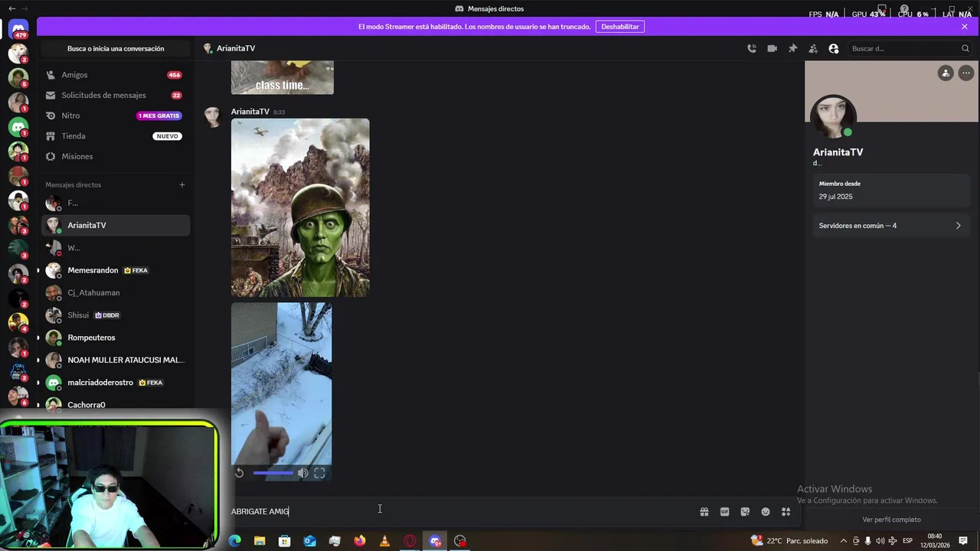The image size is (980, 551).
Task: Open the Misiones page
Action: tap(116, 156)
